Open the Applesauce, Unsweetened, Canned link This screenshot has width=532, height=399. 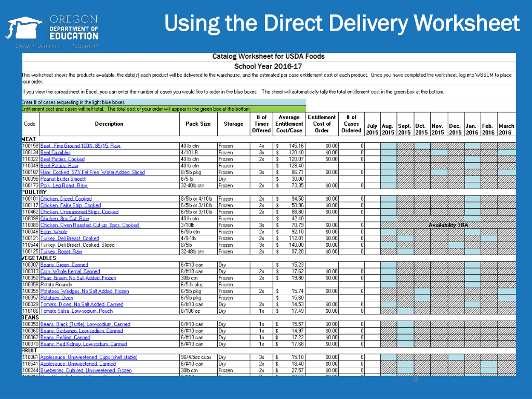[78, 364]
